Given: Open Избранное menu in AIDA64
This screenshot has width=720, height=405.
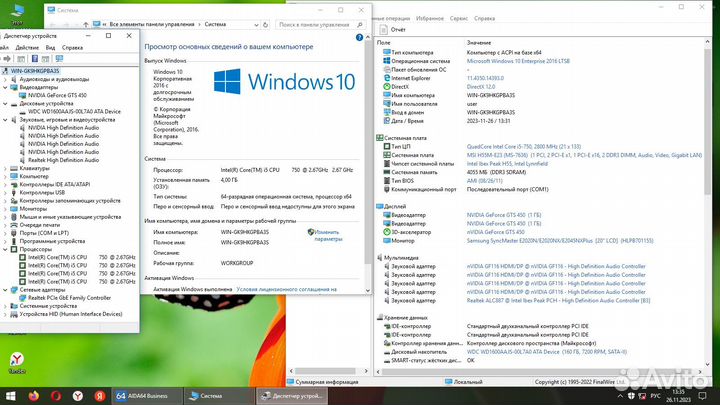Looking at the screenshot, I should coord(430,19).
